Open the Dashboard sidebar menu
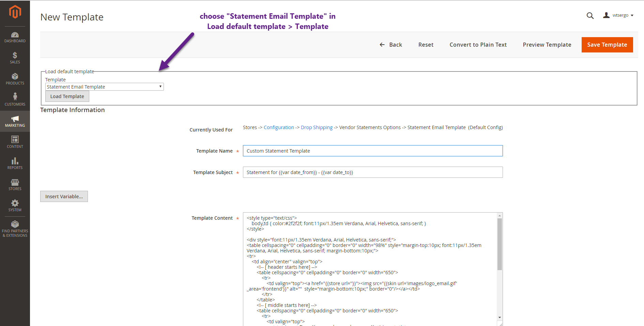Screen dimensions: 644x326 click(15, 37)
